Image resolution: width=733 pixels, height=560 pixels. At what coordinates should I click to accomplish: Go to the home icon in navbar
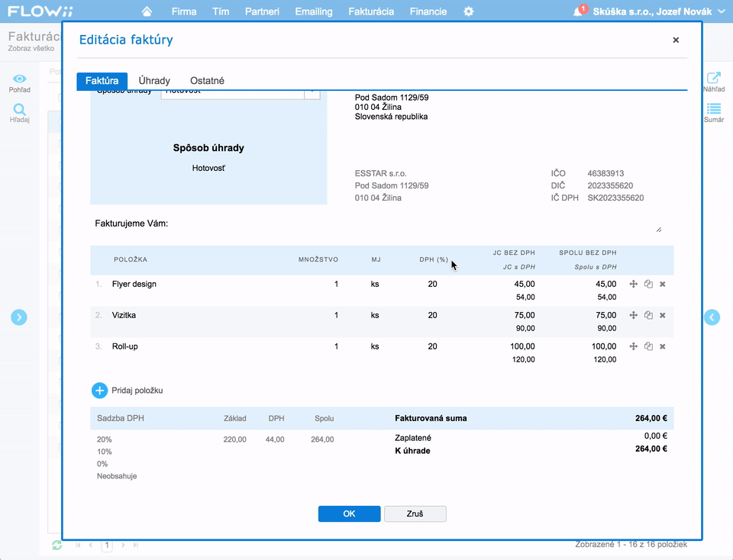pos(147,11)
